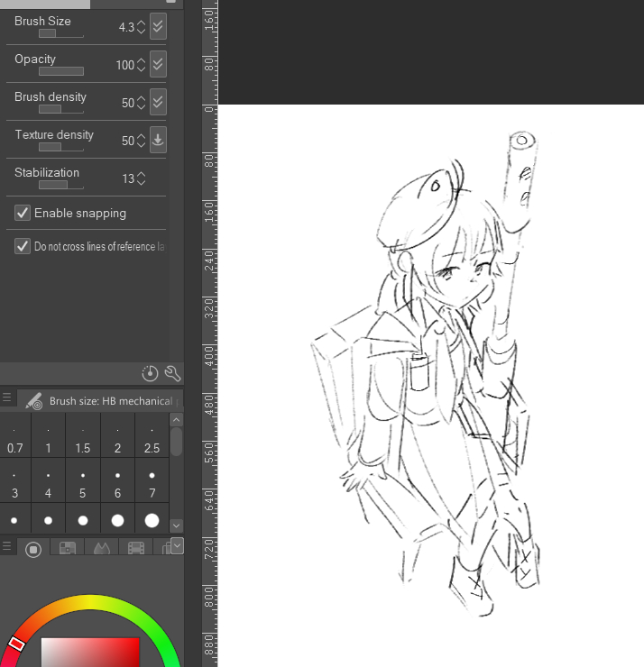Screen dimensions: 644x667
Task: Open the sub tool detail wrench icon
Action: pos(172,373)
